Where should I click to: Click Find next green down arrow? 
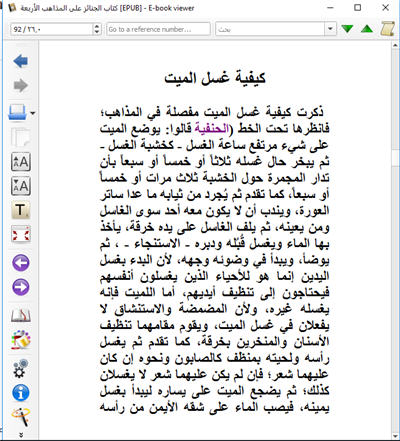[x=347, y=29]
